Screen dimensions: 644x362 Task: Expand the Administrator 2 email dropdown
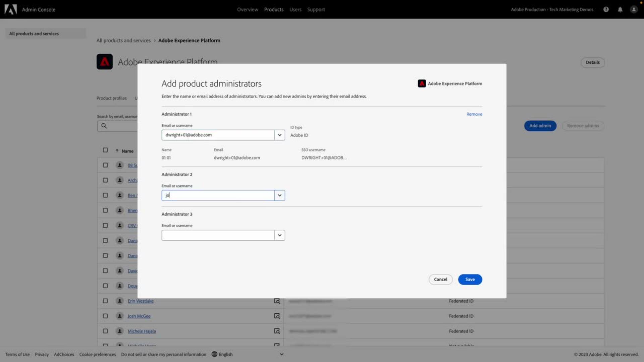click(279, 195)
